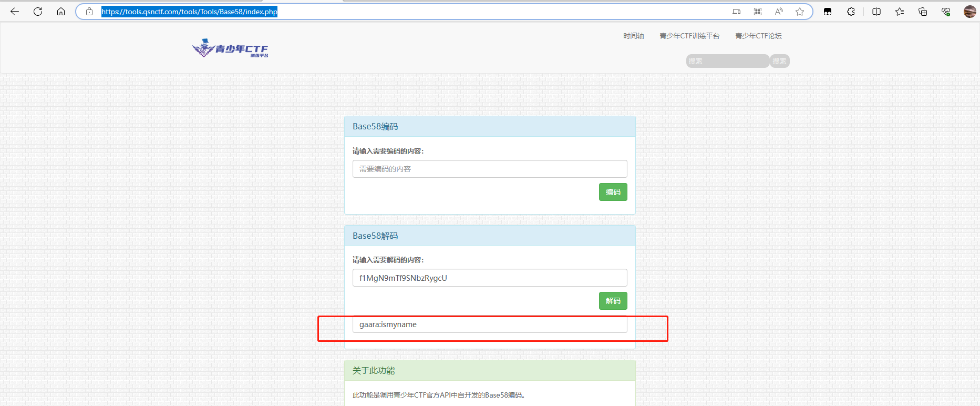
Task: Open the Tampermonkey extension icon
Action: pyautogui.click(x=828, y=12)
